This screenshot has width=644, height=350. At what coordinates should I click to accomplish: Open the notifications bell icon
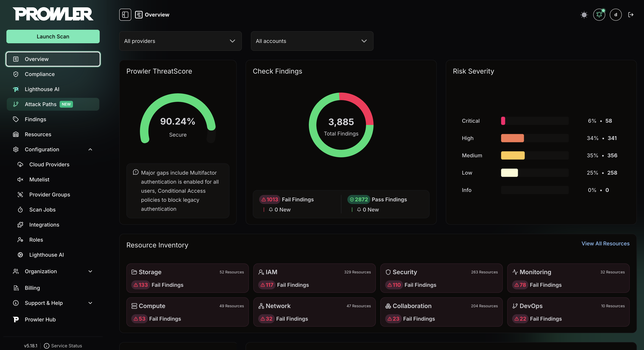[599, 15]
